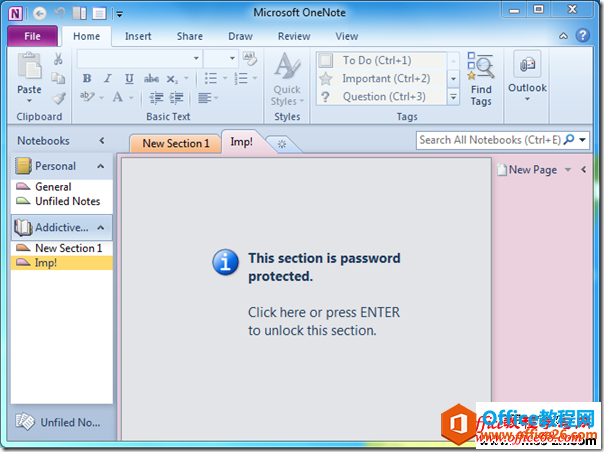Click the Cut scissors icon
The width and height of the screenshot is (604, 452).
click(x=58, y=59)
